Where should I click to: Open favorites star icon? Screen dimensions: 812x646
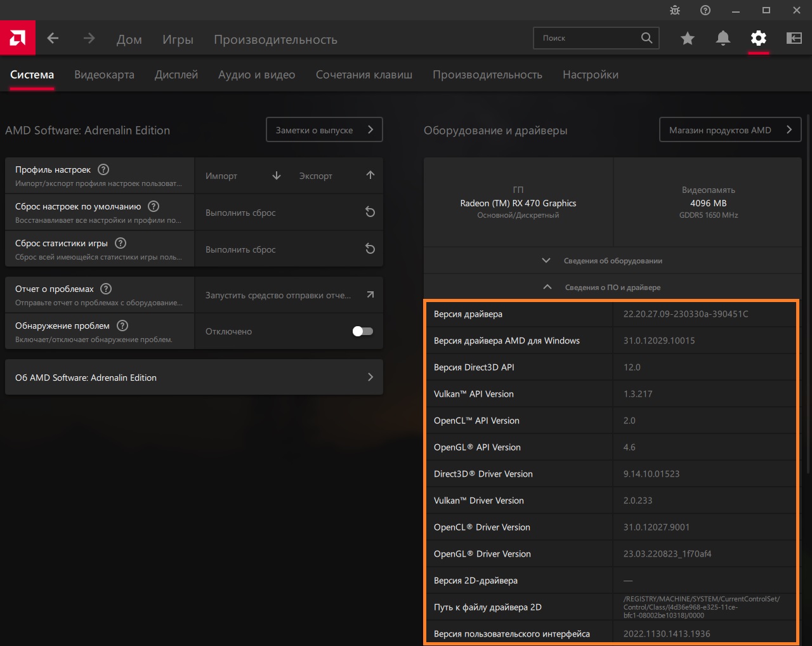[687, 39]
